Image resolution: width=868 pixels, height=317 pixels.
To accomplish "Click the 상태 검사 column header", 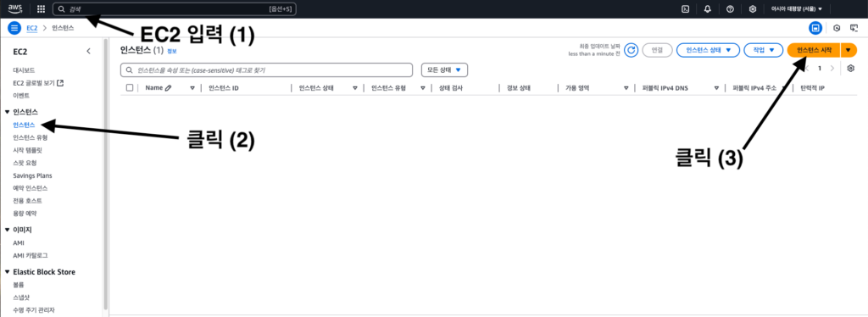I will pos(451,88).
